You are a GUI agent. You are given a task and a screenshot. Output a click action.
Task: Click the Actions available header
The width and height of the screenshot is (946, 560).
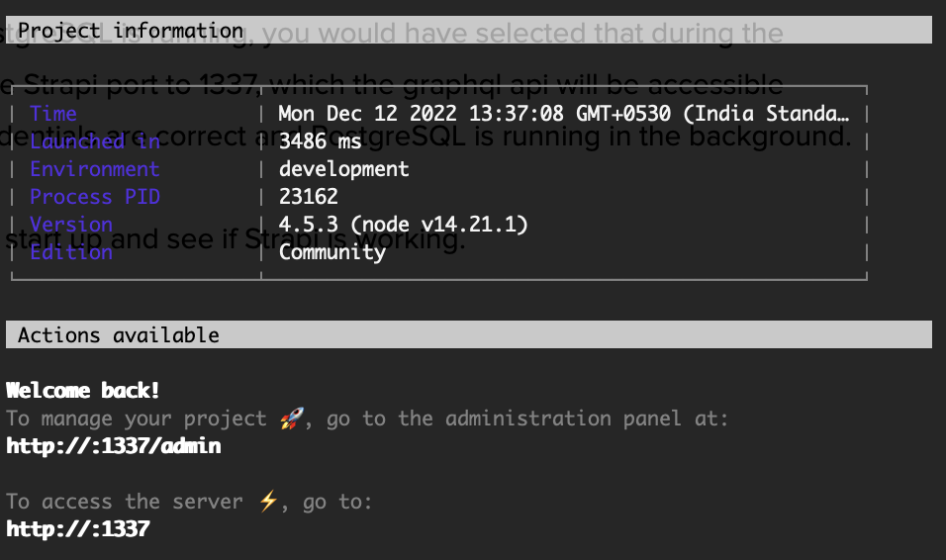(x=118, y=335)
